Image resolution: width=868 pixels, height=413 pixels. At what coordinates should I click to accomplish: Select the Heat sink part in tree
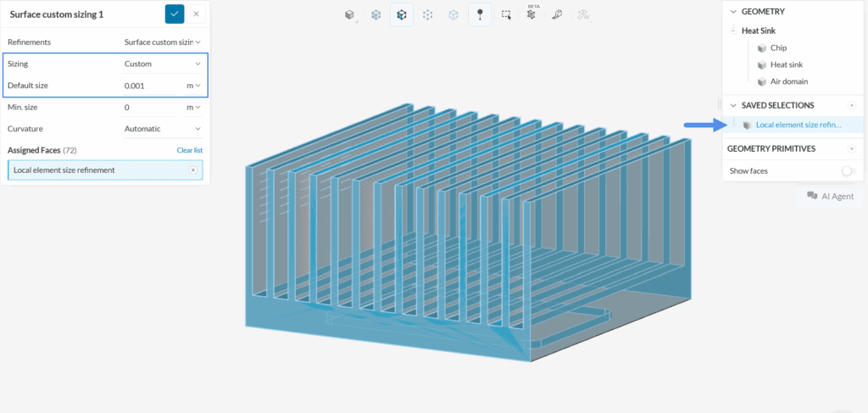click(x=787, y=64)
